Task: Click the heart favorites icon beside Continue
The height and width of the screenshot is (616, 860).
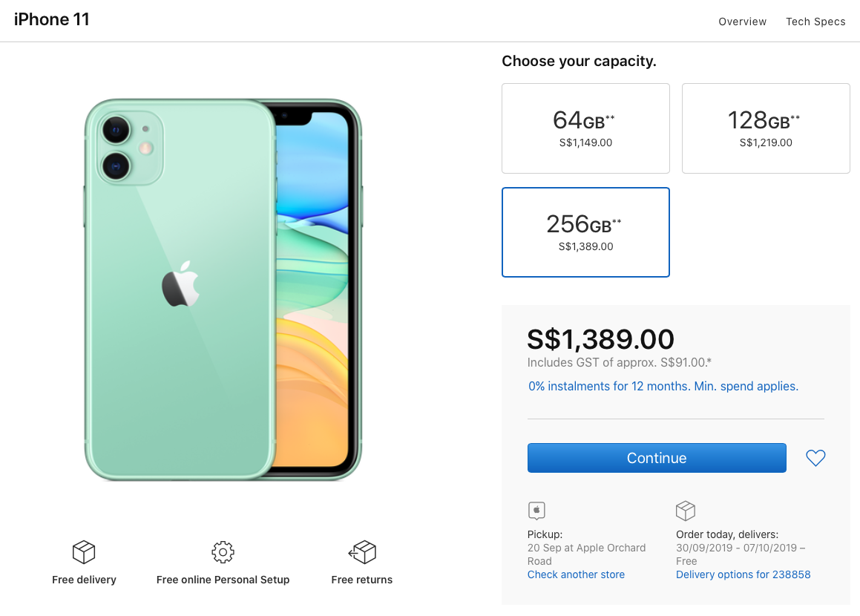Action: [x=815, y=458]
